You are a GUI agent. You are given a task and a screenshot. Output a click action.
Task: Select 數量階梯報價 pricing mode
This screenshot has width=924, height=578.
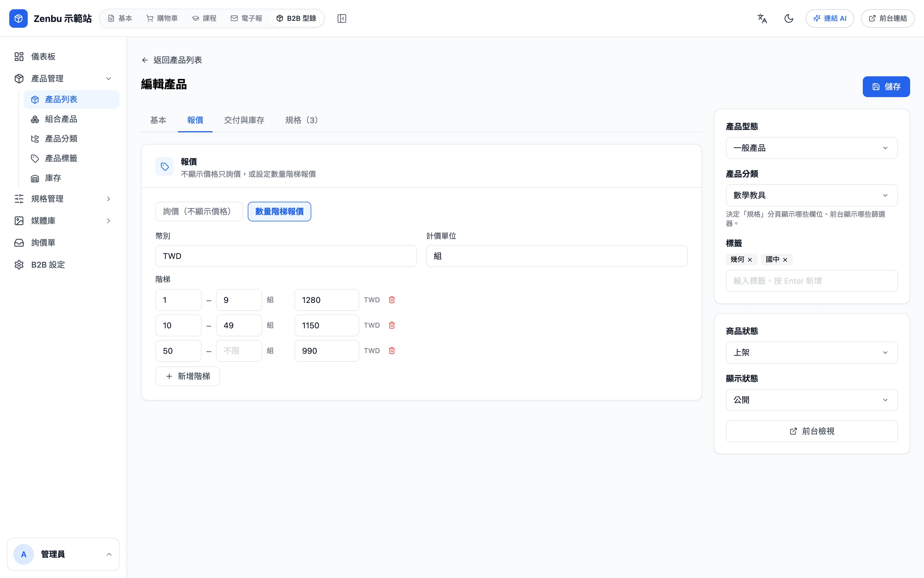point(279,211)
